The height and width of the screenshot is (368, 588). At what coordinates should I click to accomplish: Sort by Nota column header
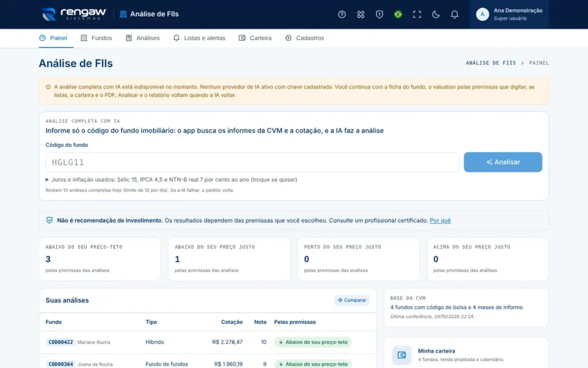[260, 322]
